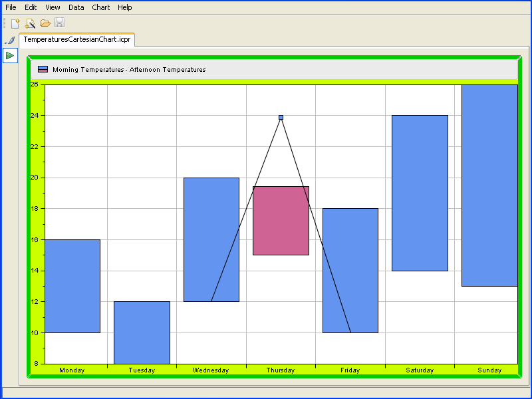Click the legend color swatch icon

(x=43, y=69)
